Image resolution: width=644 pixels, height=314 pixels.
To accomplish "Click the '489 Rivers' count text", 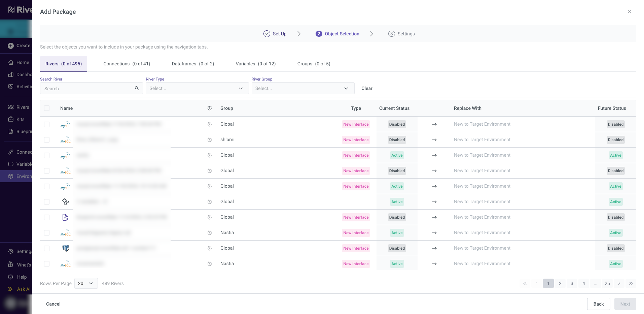I will [113, 283].
